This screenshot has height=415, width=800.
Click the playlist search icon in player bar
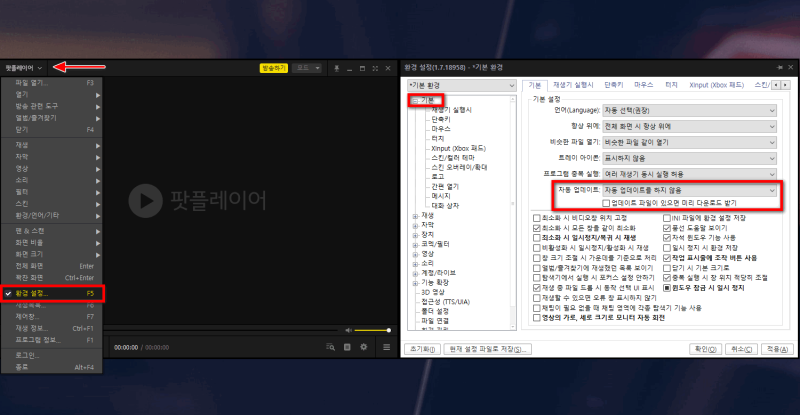[329, 347]
